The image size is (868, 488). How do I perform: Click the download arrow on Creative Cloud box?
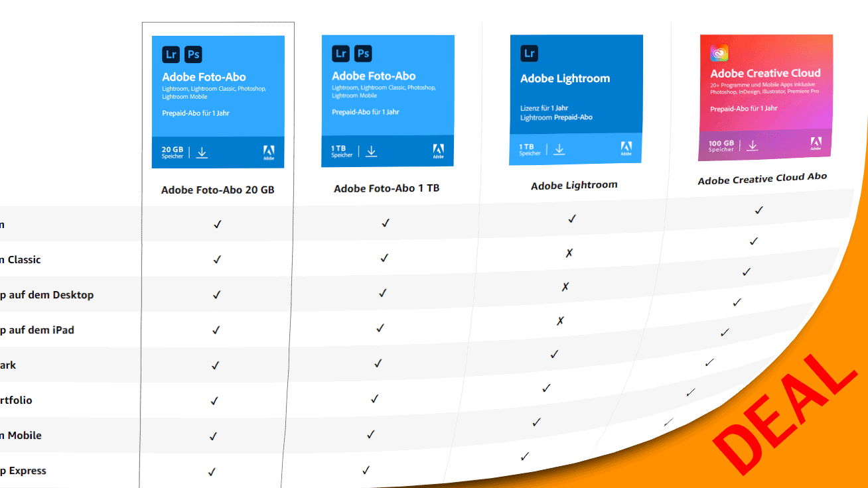pyautogui.click(x=753, y=147)
